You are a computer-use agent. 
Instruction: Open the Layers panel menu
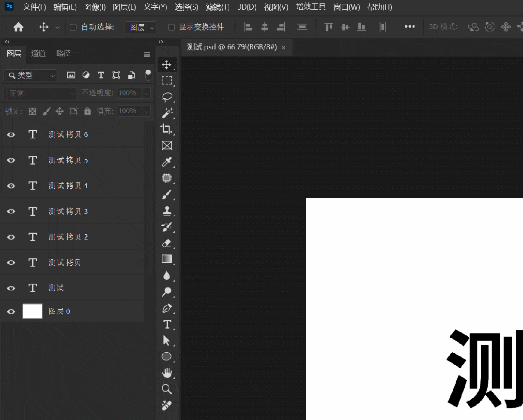coord(147,55)
